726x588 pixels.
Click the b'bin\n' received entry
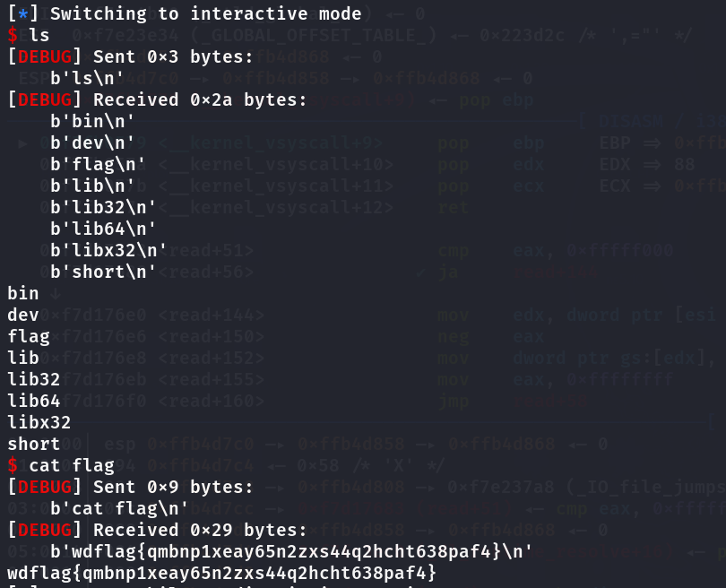(x=92, y=121)
